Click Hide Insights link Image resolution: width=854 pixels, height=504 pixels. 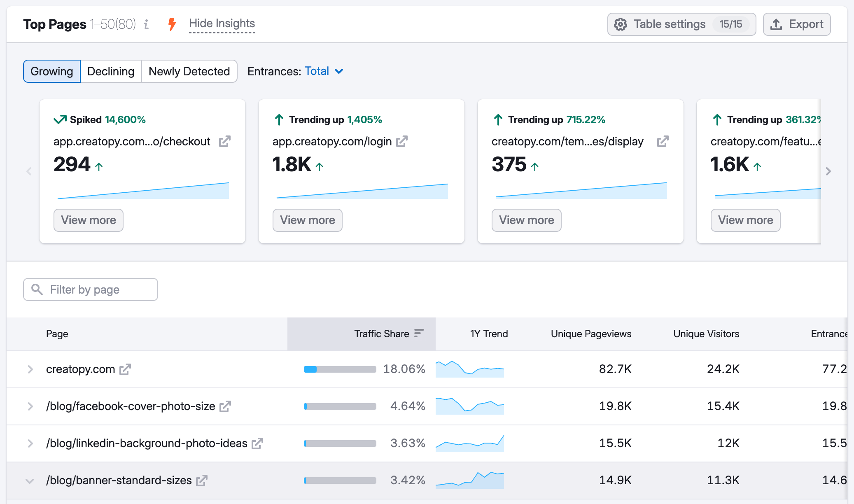[222, 23]
